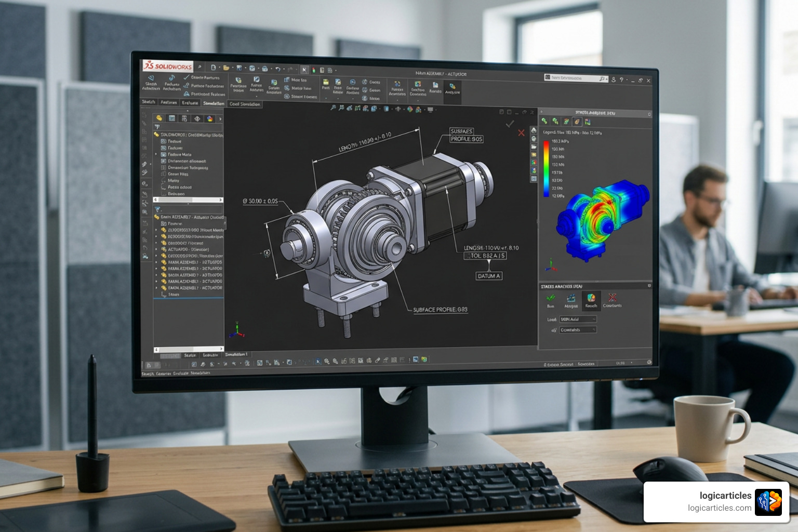The height and width of the screenshot is (532, 798).
Task: Click the upper tree horizontal scrollbar
Action: [188, 199]
